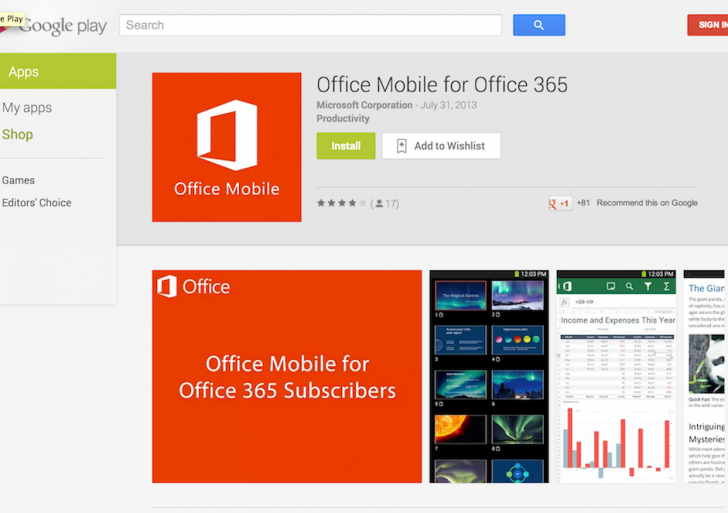Click the Office Mobile for Office 365 title
This screenshot has height=513, width=728.
[442, 85]
